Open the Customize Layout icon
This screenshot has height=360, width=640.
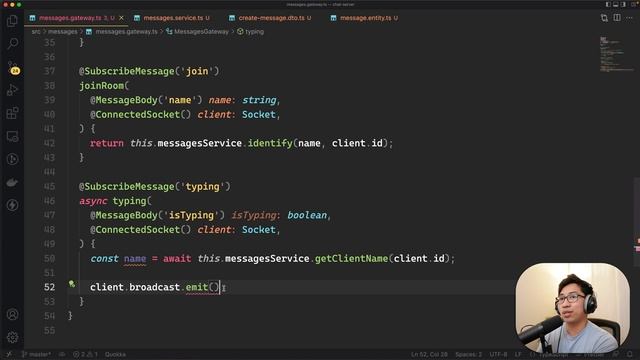coord(634,4)
